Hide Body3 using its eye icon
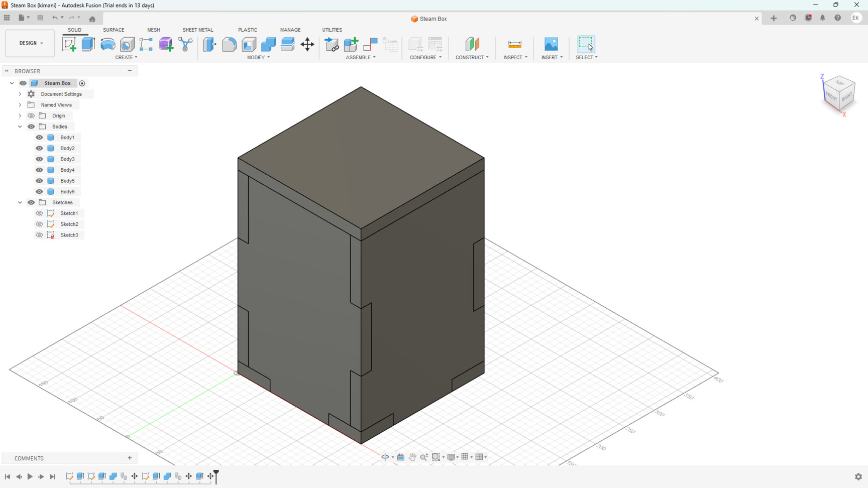This screenshot has height=488, width=868. 39,159
